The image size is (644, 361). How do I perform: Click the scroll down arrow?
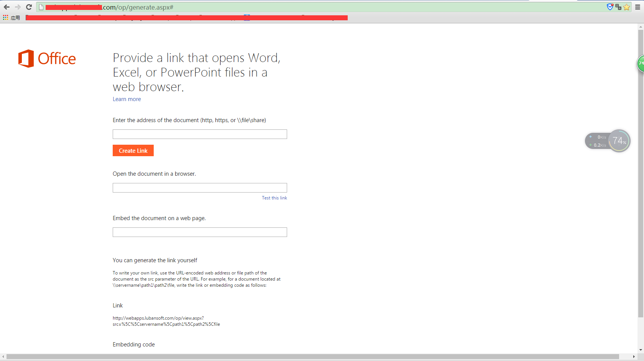pyautogui.click(x=641, y=350)
